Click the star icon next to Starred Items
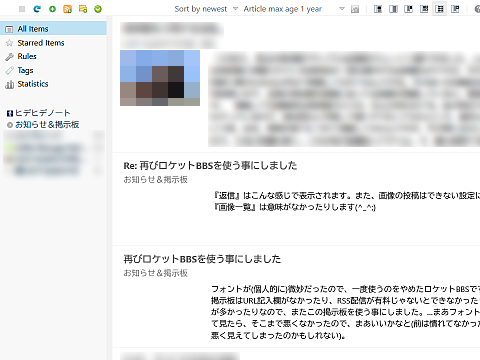This screenshot has width=480, height=360. tap(9, 43)
